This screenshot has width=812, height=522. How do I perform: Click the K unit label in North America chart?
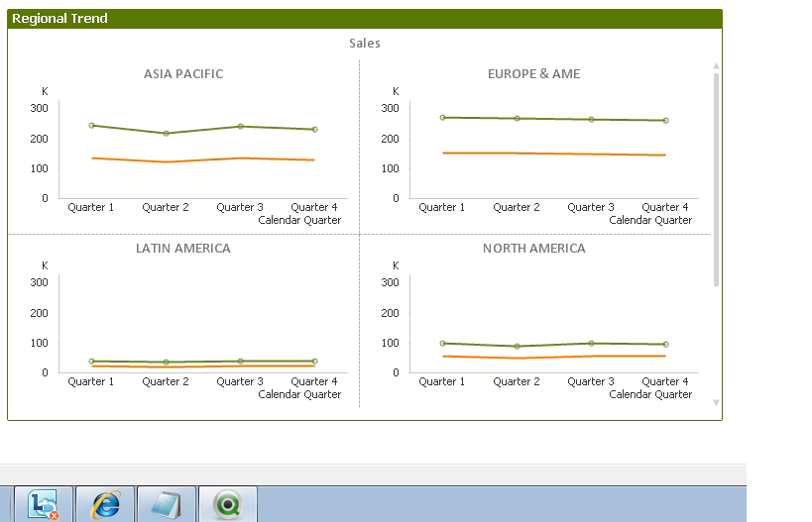pyautogui.click(x=396, y=265)
